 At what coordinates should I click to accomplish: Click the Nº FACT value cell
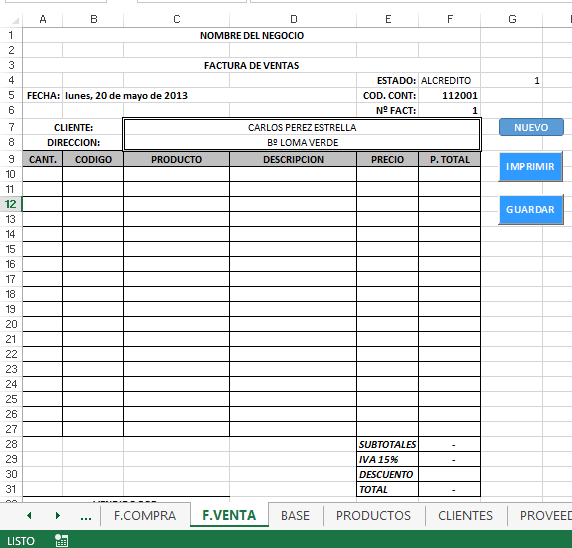click(449, 111)
